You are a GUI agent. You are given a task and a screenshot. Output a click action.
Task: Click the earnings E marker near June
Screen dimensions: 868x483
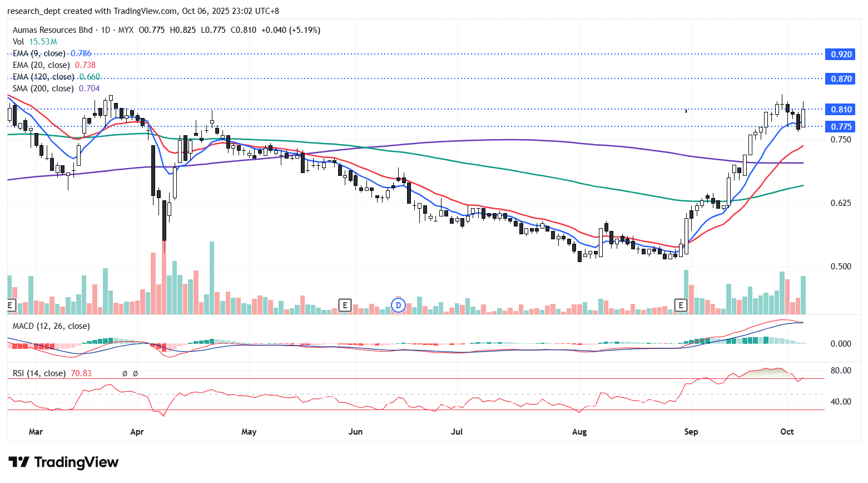click(345, 305)
